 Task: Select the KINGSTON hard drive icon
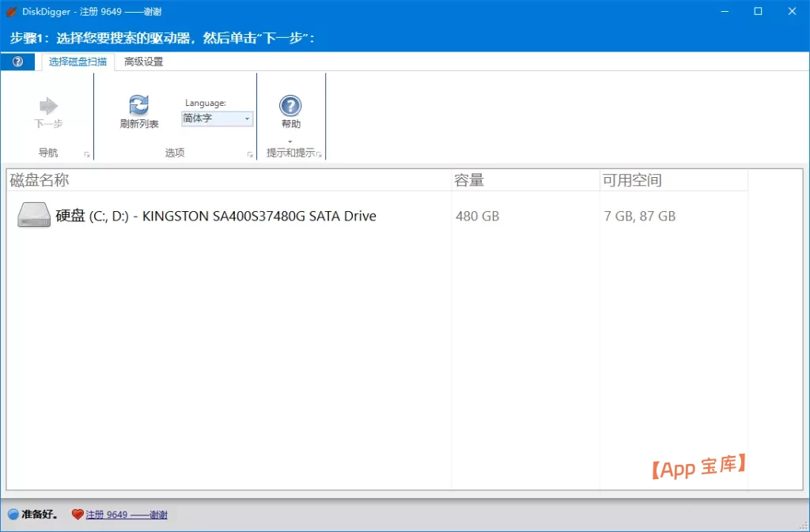click(x=34, y=216)
